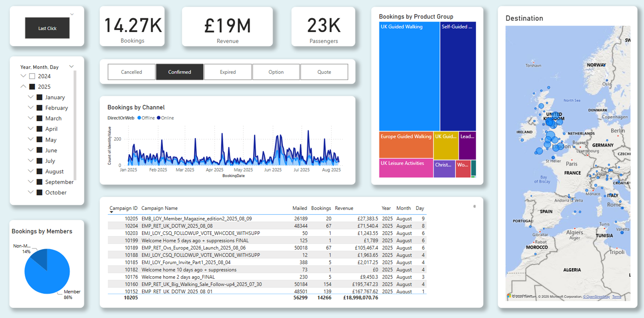Select the Europe Guided Walking treemap block

click(x=406, y=145)
